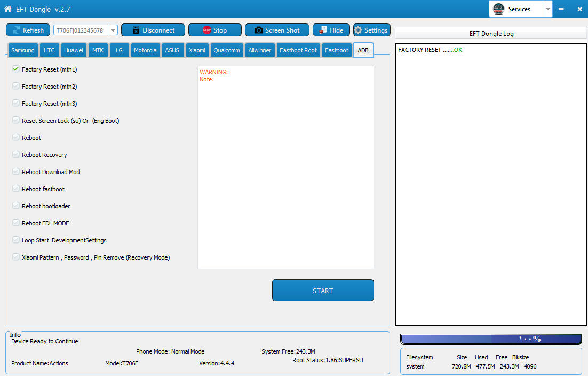Click the Disconnect button label
Viewport: 588px width, 376px height.
158,30
